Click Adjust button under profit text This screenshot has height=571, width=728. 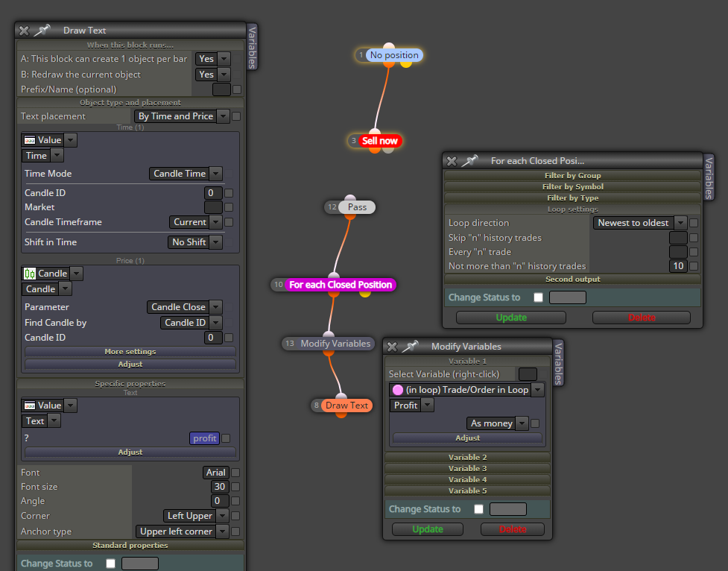[130, 452]
